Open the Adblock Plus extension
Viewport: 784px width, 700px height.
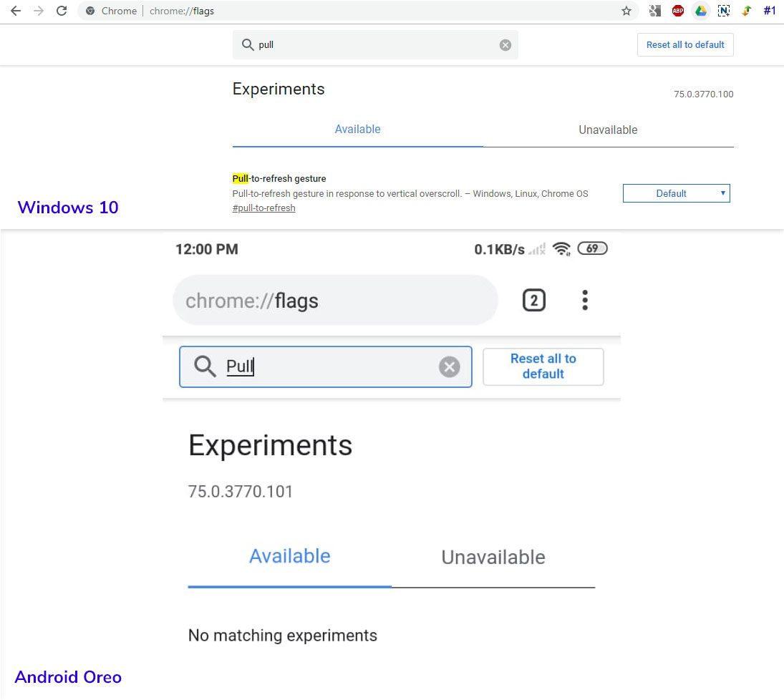[x=677, y=11]
